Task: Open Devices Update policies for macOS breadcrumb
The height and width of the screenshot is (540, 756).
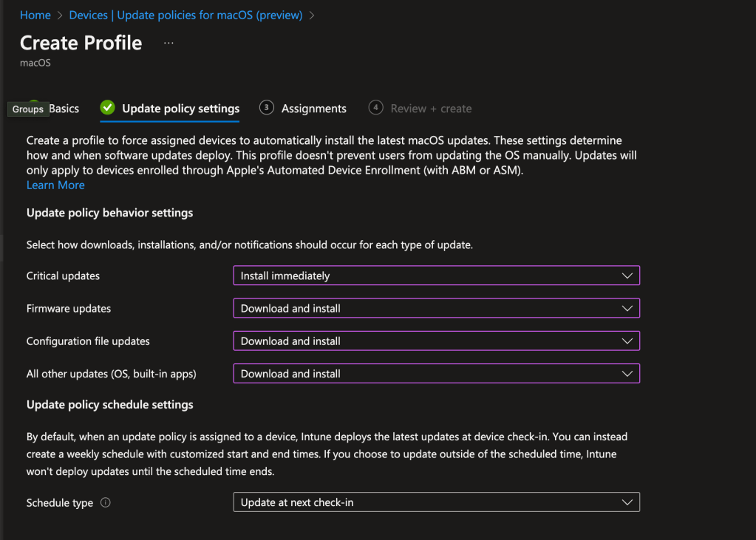Action: point(185,15)
